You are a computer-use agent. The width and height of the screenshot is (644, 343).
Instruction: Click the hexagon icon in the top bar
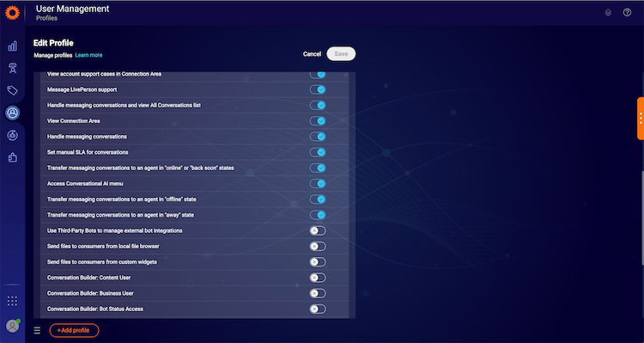click(608, 13)
